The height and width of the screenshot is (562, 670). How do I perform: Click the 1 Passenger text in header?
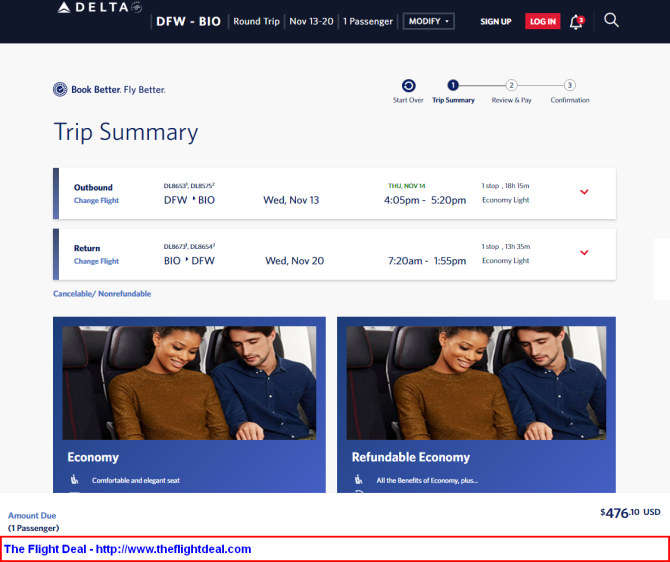(x=367, y=21)
